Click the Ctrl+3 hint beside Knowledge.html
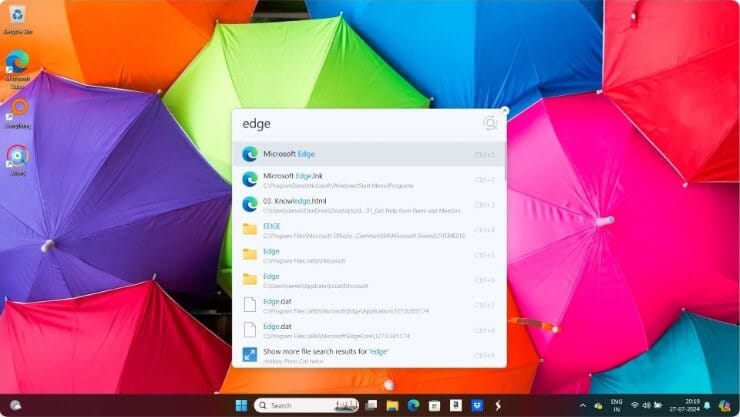740x417 pixels. coord(484,205)
